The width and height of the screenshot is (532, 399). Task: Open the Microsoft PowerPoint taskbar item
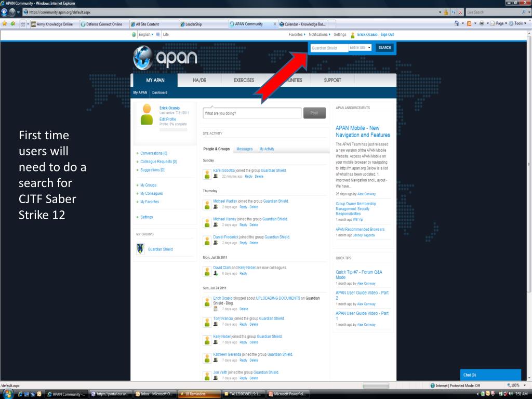click(288, 394)
